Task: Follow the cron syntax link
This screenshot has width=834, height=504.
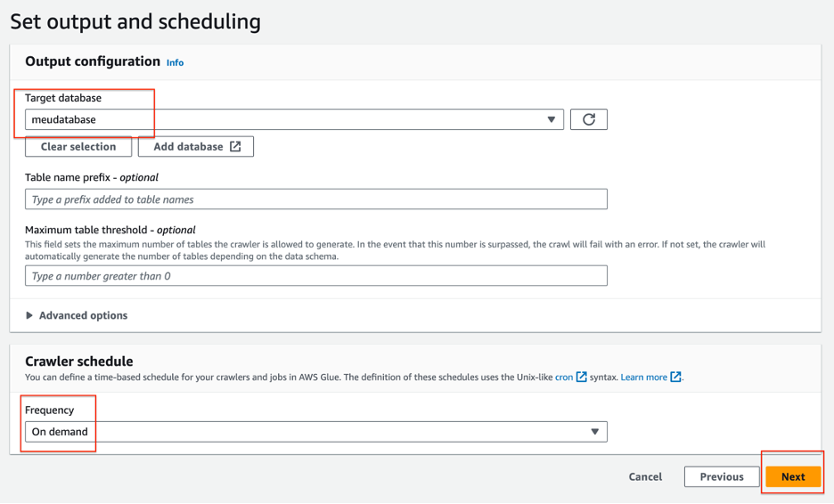Action: click(564, 377)
